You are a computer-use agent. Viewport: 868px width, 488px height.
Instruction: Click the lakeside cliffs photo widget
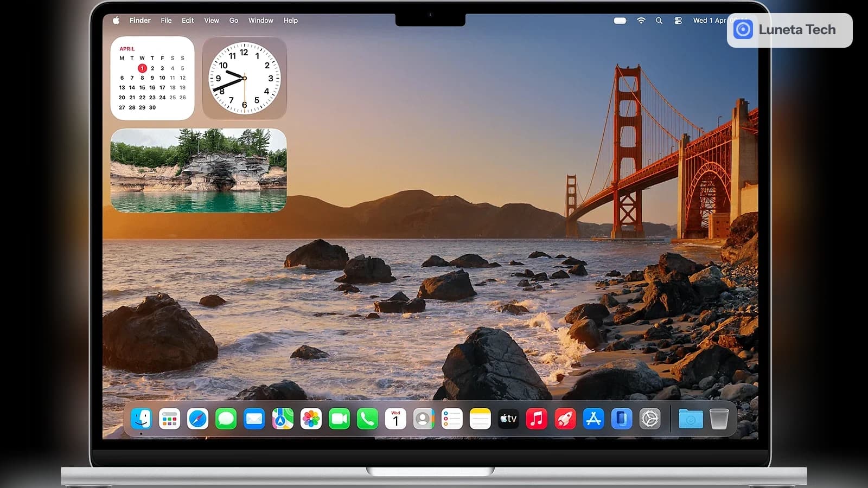tap(199, 170)
